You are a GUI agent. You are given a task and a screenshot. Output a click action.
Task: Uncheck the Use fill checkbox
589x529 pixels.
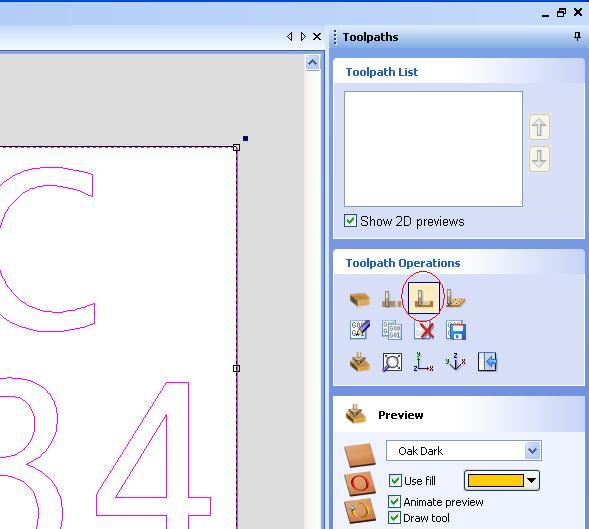click(394, 481)
